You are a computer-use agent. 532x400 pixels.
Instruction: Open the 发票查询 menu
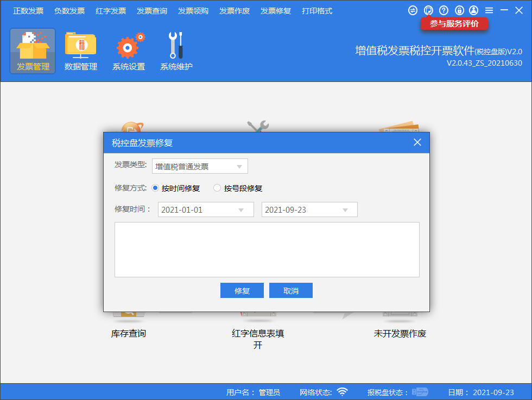pos(152,11)
